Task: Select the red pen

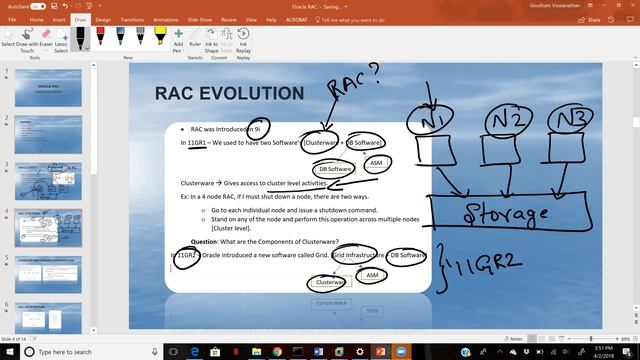Action: click(x=100, y=36)
